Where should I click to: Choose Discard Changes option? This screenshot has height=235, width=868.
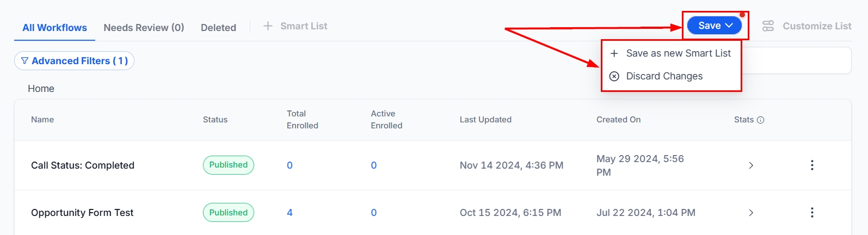pos(664,76)
